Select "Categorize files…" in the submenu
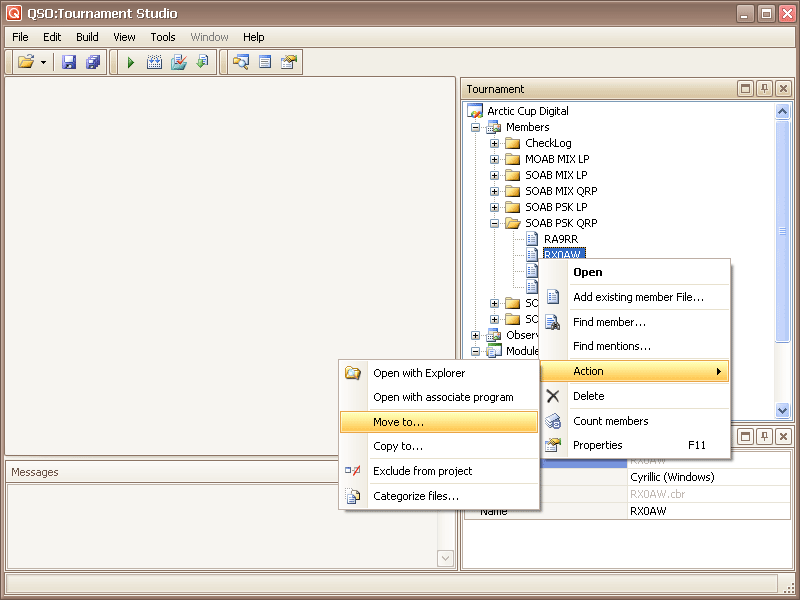The width and height of the screenshot is (800, 600). (416, 496)
